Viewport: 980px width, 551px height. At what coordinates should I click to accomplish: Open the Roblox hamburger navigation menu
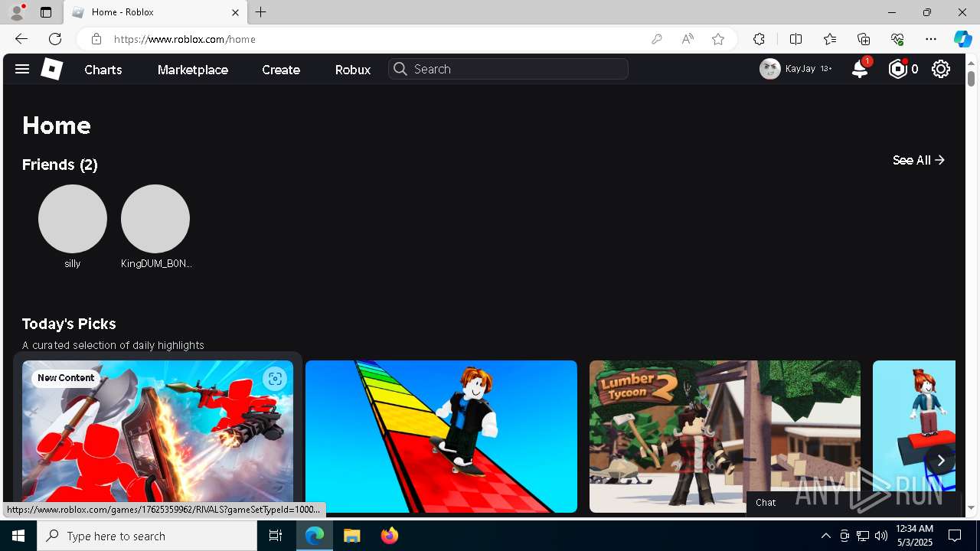pyautogui.click(x=22, y=69)
